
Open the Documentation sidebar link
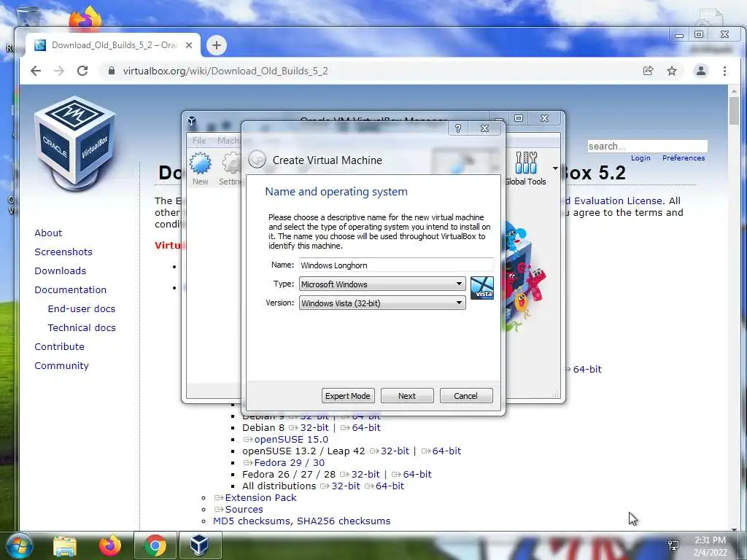pos(71,290)
